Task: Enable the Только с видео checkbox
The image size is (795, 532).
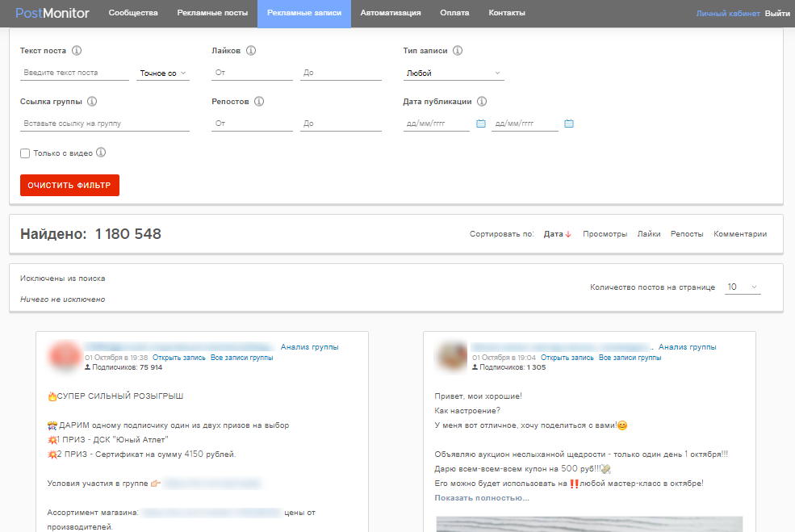Action: [25, 153]
